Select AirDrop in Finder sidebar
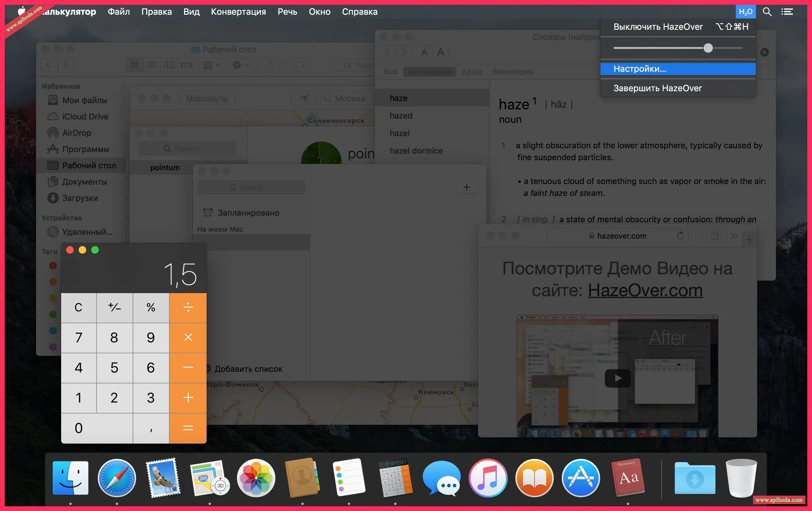812x511 pixels. [x=81, y=133]
